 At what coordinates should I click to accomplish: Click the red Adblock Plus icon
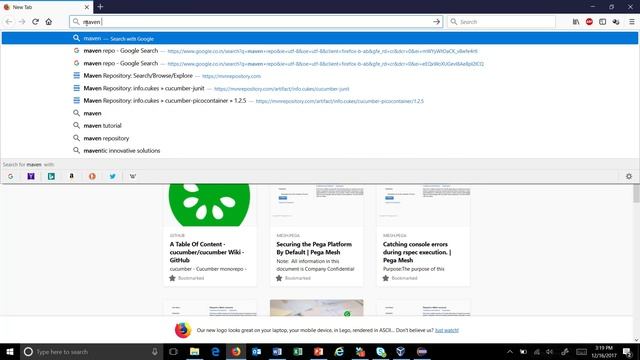tap(589, 22)
